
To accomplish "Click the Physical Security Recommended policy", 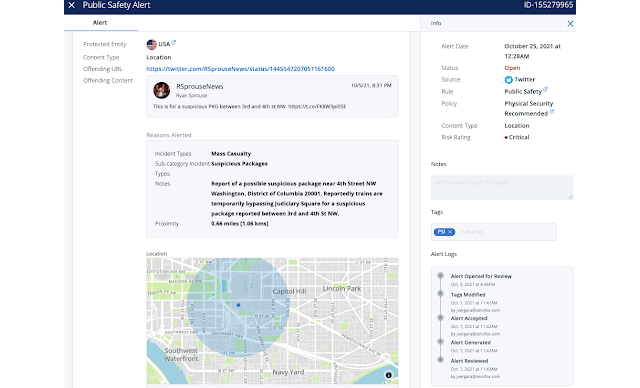I will [529, 109].
